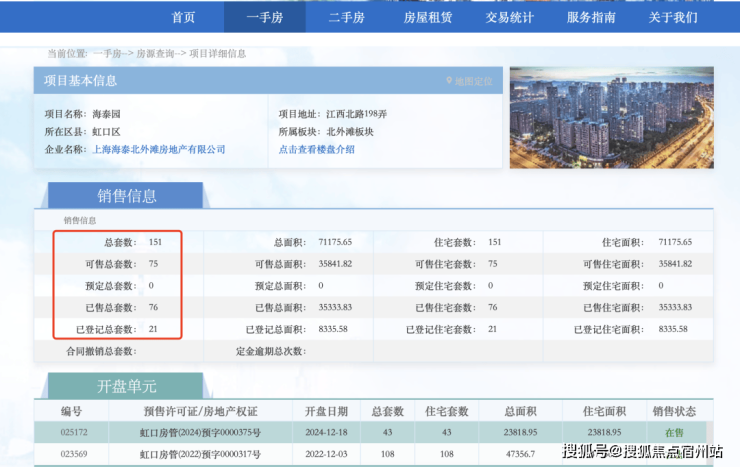Open 房屋租赁 in the navigation bar
Image resolution: width=740 pixels, height=467 pixels.
(x=428, y=17)
